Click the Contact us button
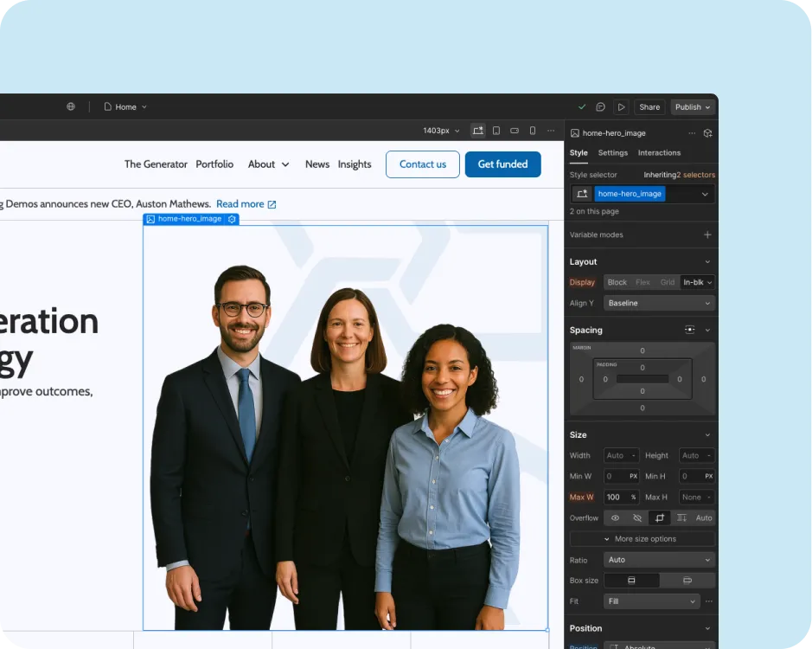The image size is (812, 649). click(x=423, y=164)
